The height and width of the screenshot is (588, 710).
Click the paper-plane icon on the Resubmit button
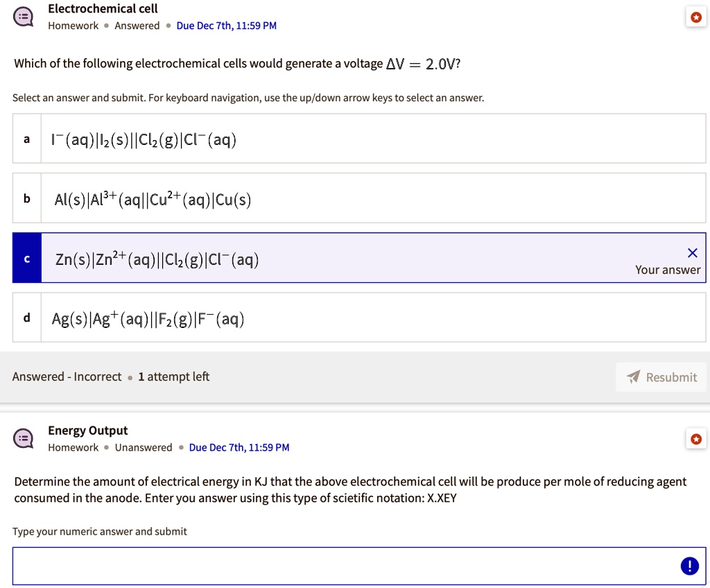click(x=633, y=377)
